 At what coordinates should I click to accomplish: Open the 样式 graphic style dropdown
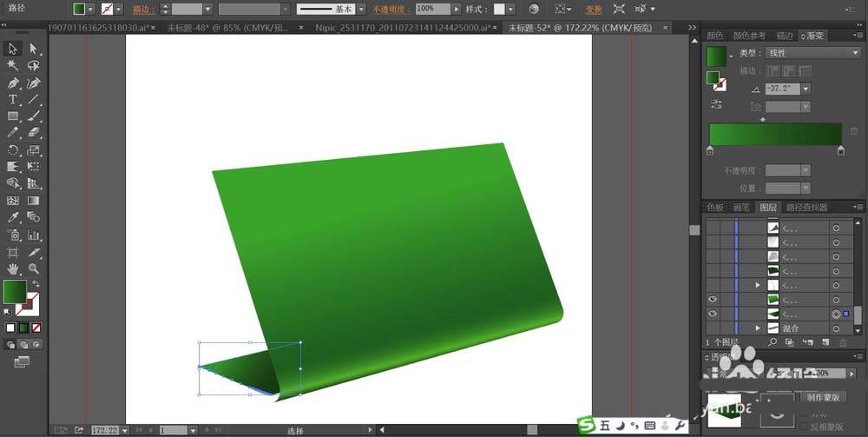click(x=510, y=10)
